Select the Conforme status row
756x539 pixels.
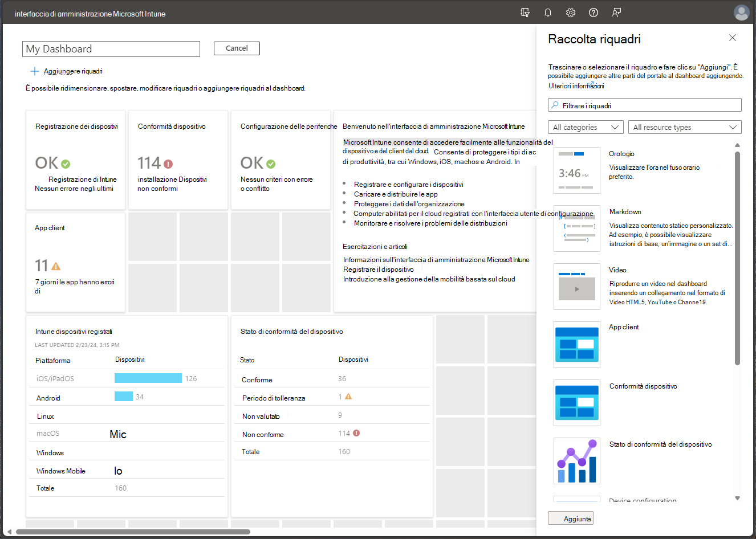click(332, 379)
